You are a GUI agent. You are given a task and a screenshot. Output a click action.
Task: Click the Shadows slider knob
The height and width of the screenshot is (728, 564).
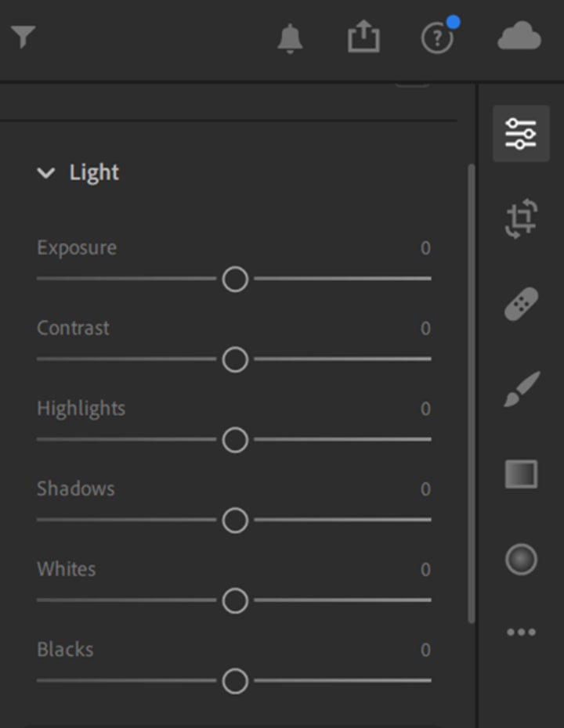pos(235,520)
